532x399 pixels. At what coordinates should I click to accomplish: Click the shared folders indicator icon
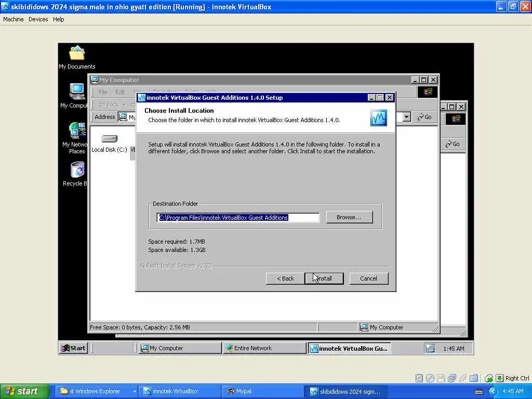[474, 378]
